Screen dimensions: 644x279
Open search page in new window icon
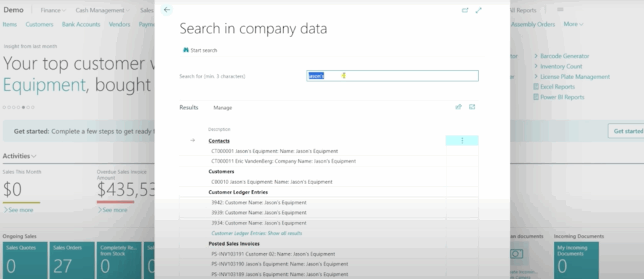(465, 10)
